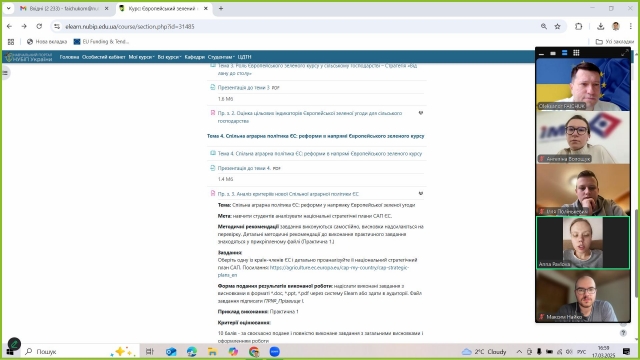Open the apps grid icon in bookmarks bar
This screenshot has height=360, width=640.
11,42
